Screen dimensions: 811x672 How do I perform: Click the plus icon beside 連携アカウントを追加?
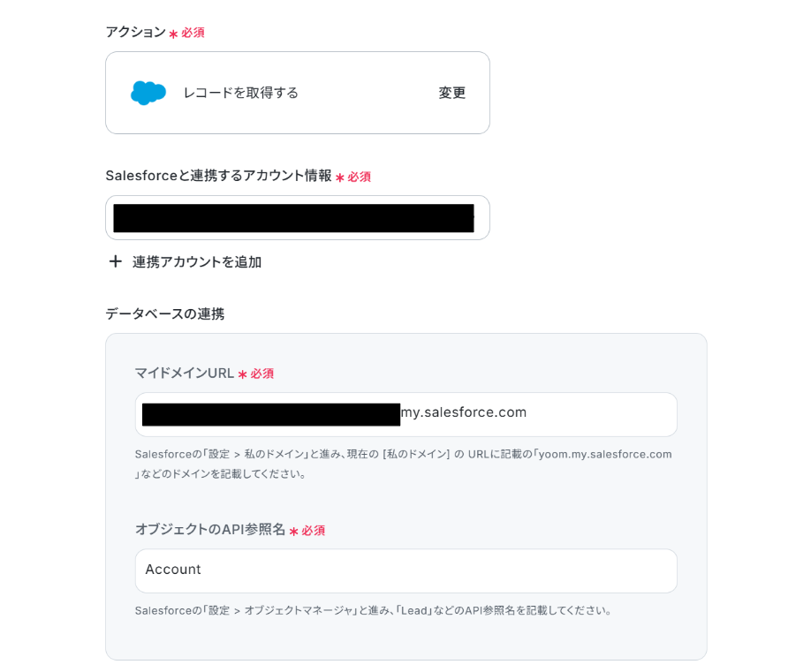pyautogui.click(x=116, y=261)
